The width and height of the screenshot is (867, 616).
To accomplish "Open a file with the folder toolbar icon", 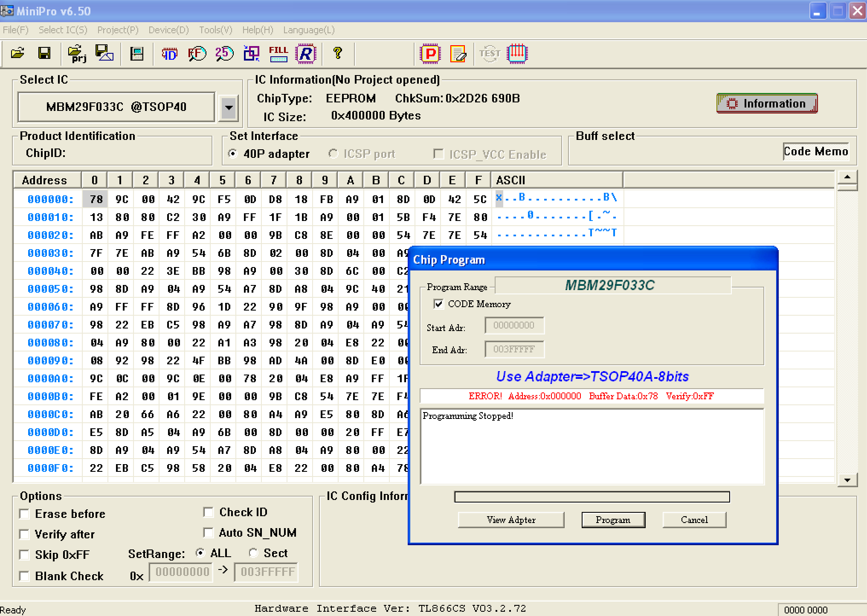I will (17, 53).
